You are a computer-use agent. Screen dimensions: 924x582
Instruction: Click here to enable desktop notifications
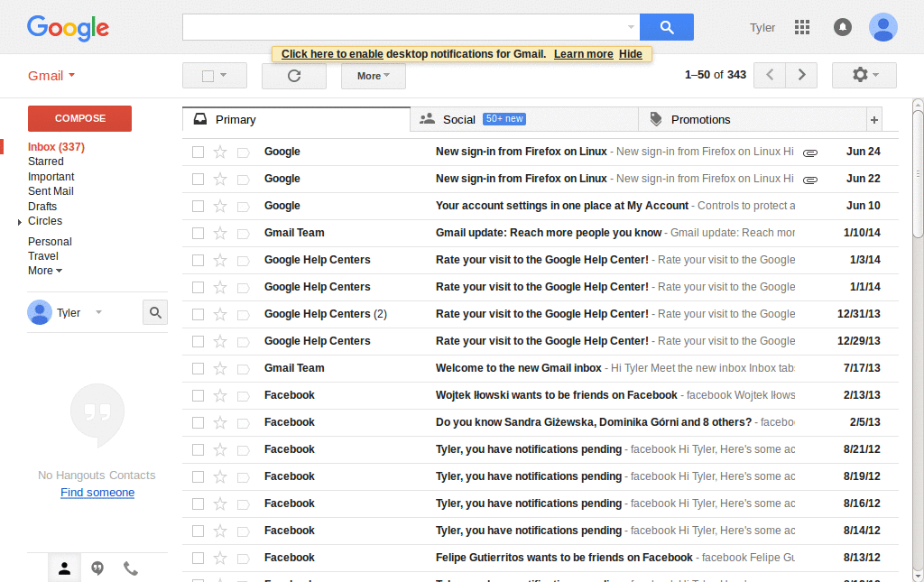click(x=332, y=54)
